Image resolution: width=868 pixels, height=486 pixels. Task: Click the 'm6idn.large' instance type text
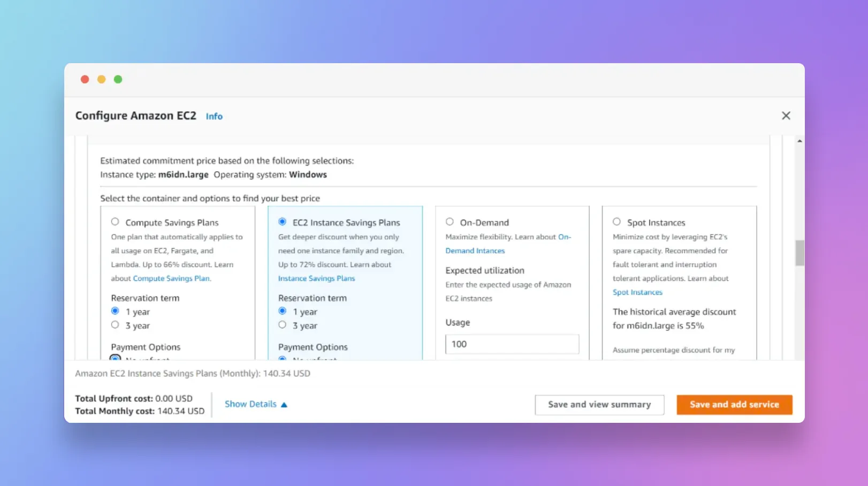tap(183, 174)
